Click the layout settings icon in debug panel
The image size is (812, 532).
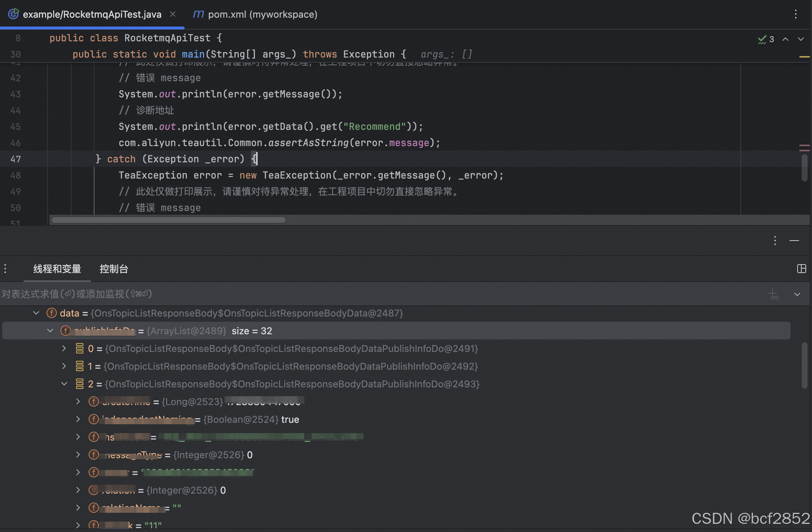(x=801, y=269)
